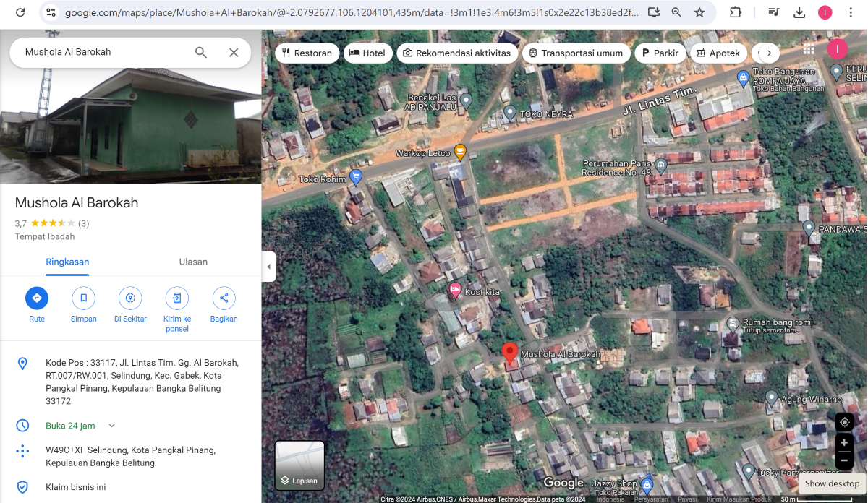Open Di Sekitar nearby search
Image resolution: width=868 pixels, height=503 pixels.
tap(130, 298)
